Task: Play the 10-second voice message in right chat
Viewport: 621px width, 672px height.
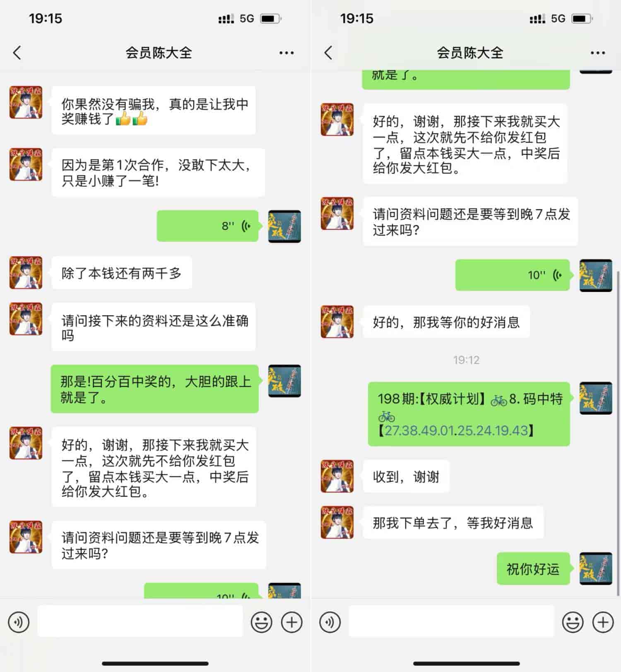Action: point(513,275)
